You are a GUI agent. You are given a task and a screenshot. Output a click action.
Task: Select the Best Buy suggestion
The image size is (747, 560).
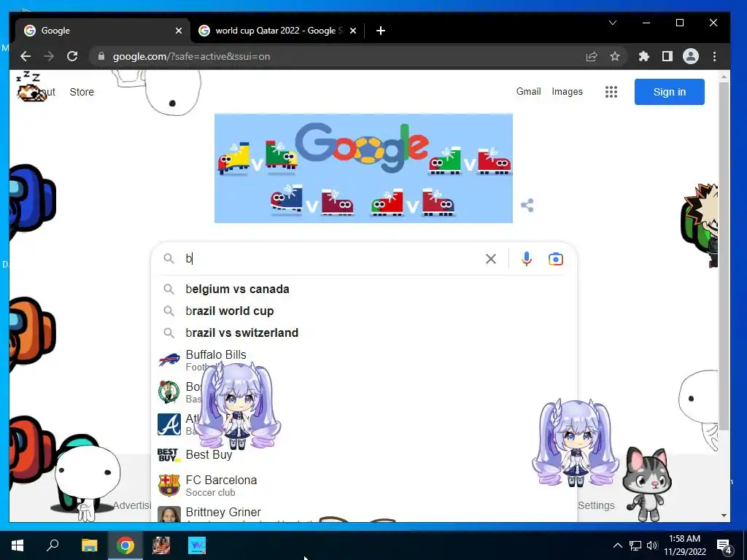364,455
